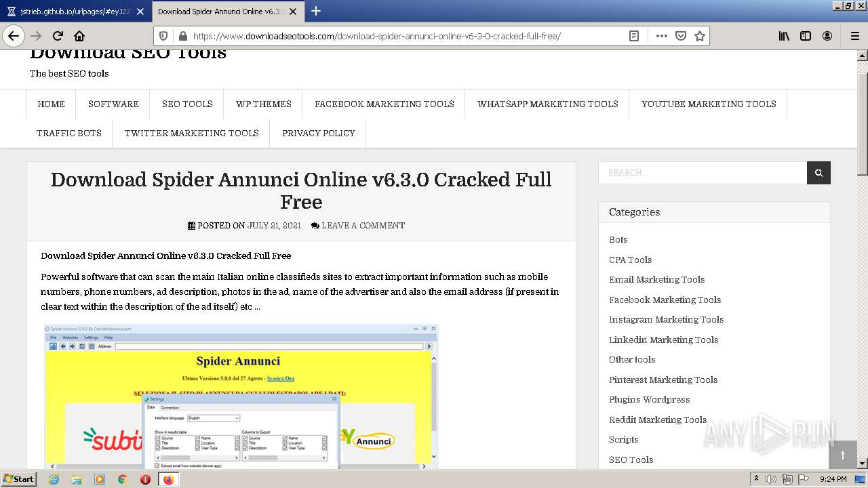This screenshot has width=868, height=488.
Task: Select Firefox taskbar button
Action: (168, 479)
